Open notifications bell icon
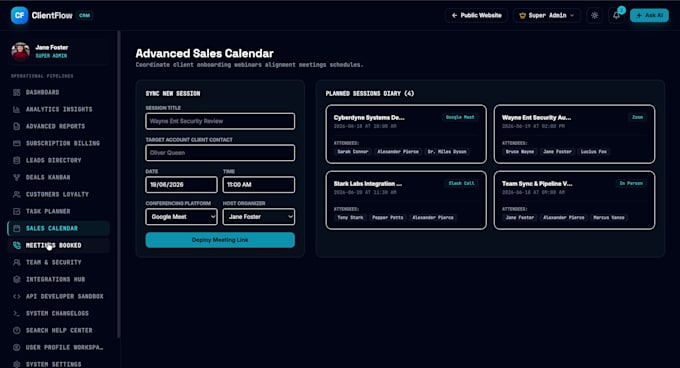 tap(616, 16)
